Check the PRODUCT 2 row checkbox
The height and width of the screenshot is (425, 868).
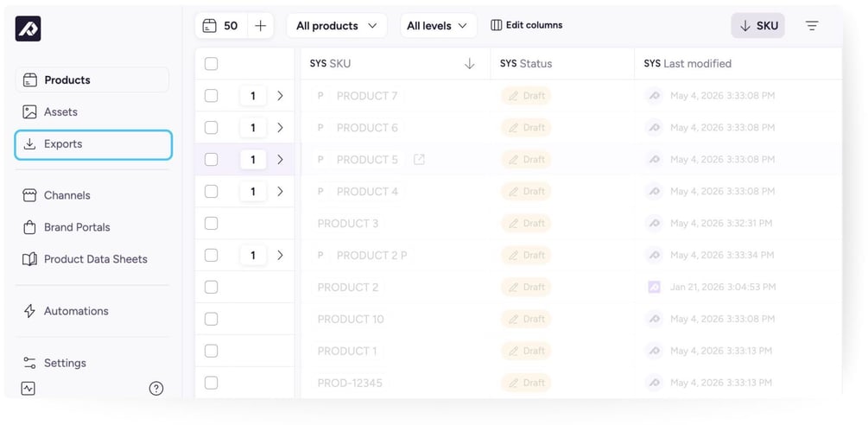click(211, 287)
